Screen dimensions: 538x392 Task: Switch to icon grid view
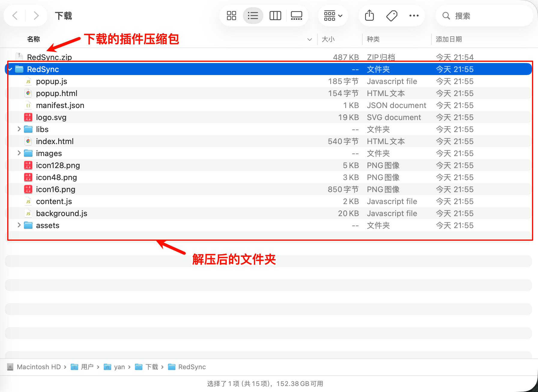(231, 16)
